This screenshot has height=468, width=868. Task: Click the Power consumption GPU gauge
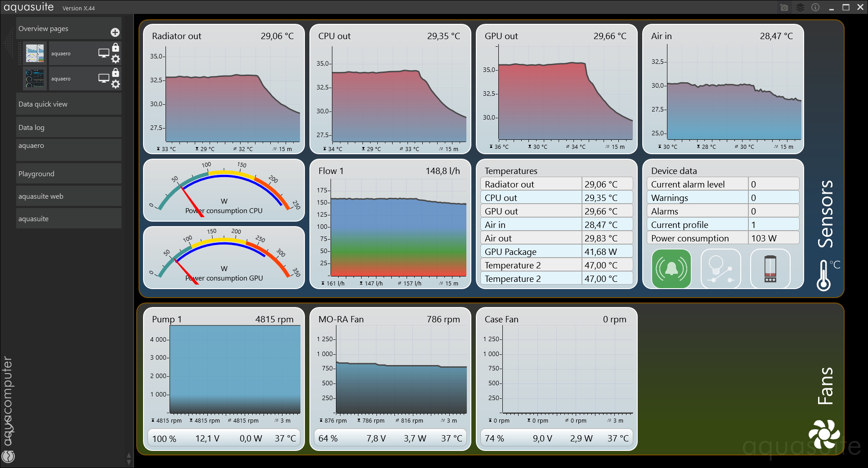click(x=224, y=258)
